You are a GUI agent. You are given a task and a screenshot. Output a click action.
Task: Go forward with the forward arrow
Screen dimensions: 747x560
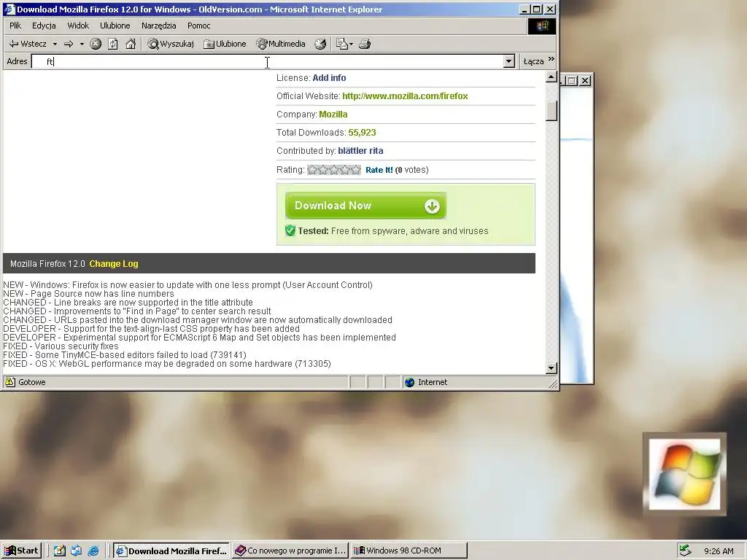tap(69, 44)
